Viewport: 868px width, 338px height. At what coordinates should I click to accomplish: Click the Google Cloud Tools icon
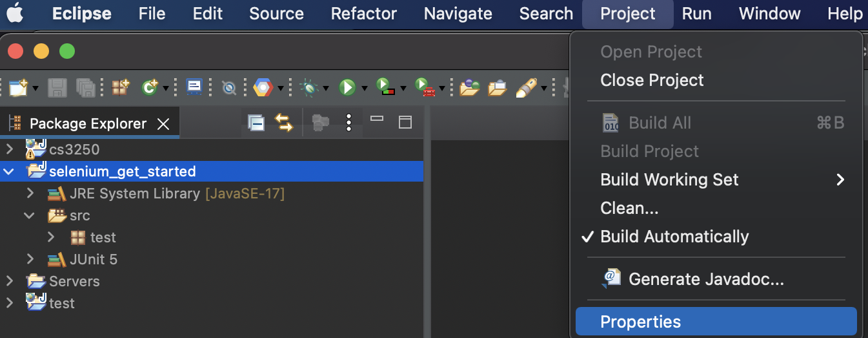point(263,87)
